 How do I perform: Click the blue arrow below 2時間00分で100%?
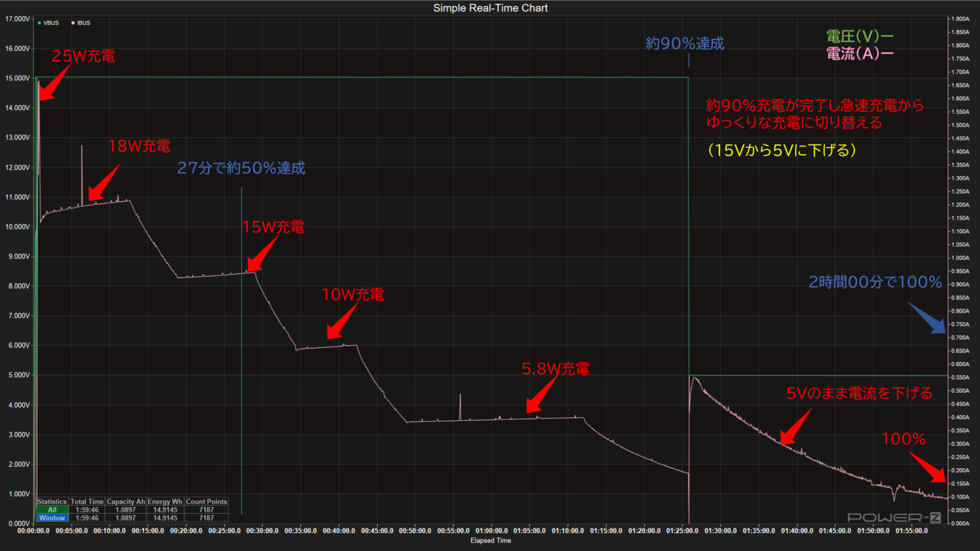927,318
